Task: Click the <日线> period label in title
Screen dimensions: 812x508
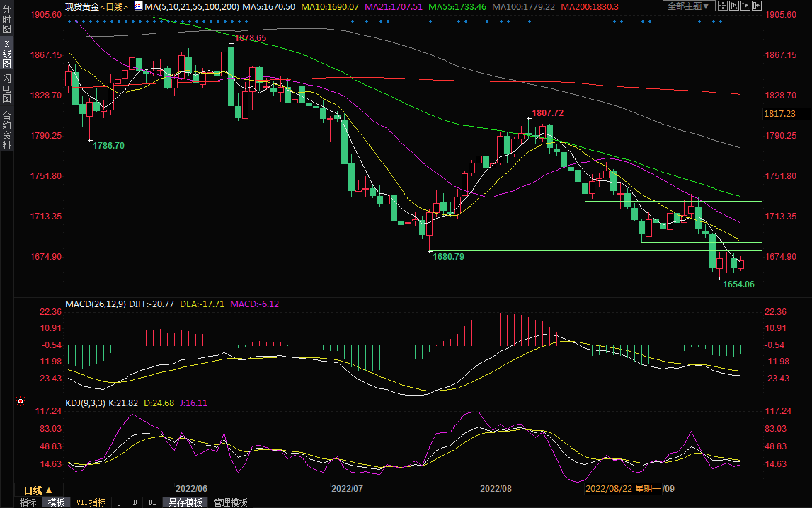Action: [113, 7]
